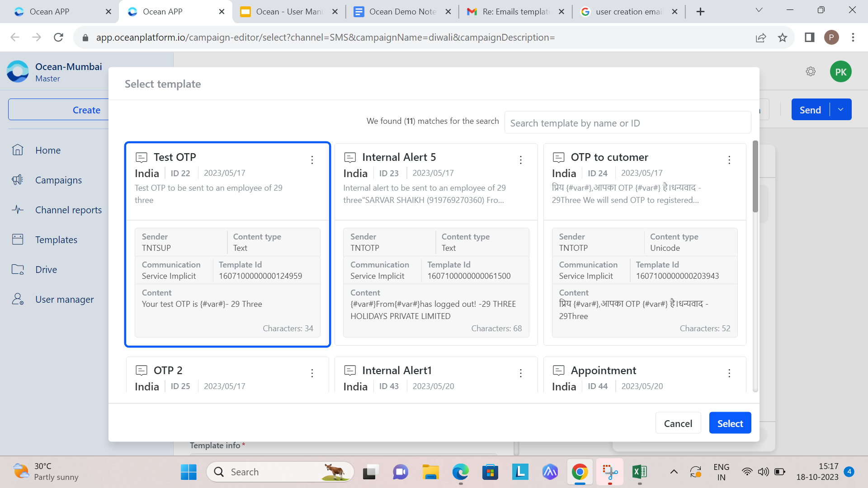868x488 pixels.
Task: Open the Channel reports menu
Action: (x=68, y=210)
